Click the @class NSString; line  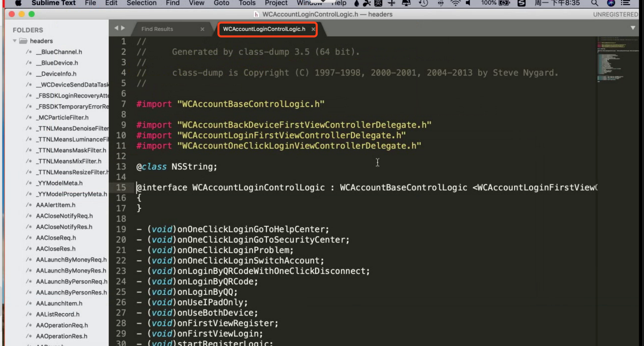[x=177, y=167]
